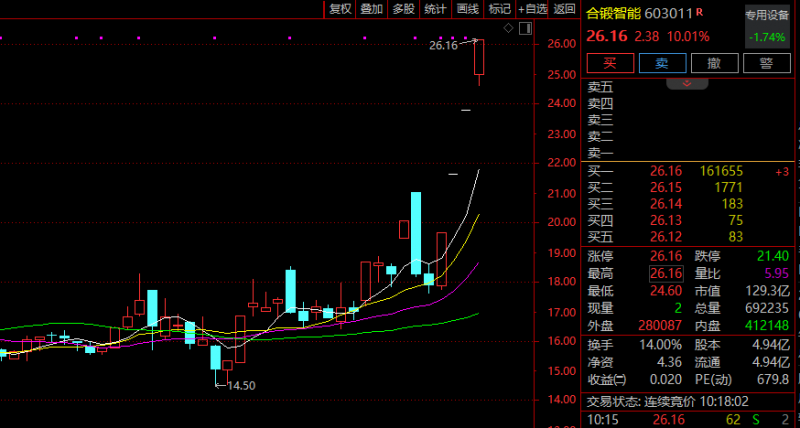Open the 统计 statistics tool
The height and width of the screenshot is (428, 800).
point(435,9)
